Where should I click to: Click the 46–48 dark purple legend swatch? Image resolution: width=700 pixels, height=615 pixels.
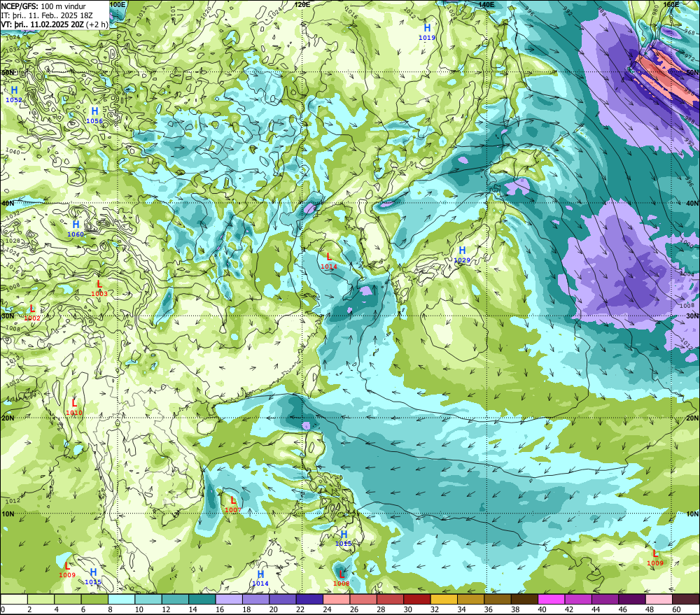632,599
